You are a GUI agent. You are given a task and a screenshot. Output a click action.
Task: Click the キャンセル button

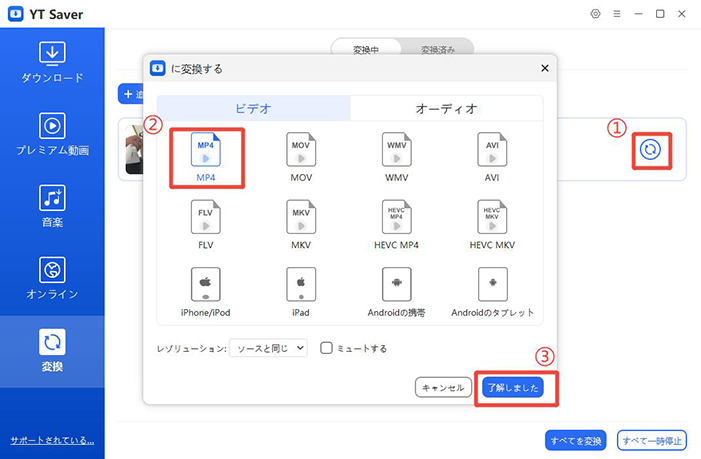click(443, 387)
